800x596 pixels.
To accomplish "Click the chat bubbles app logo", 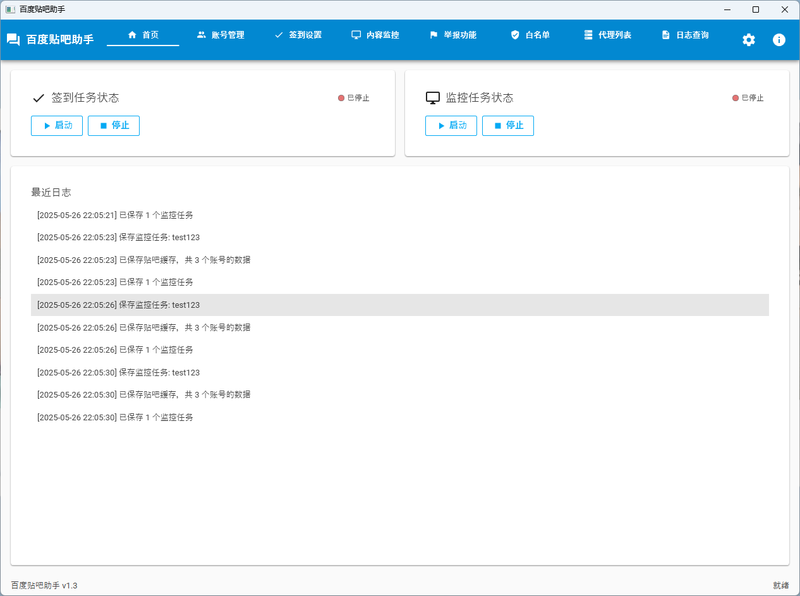I will tap(13, 39).
